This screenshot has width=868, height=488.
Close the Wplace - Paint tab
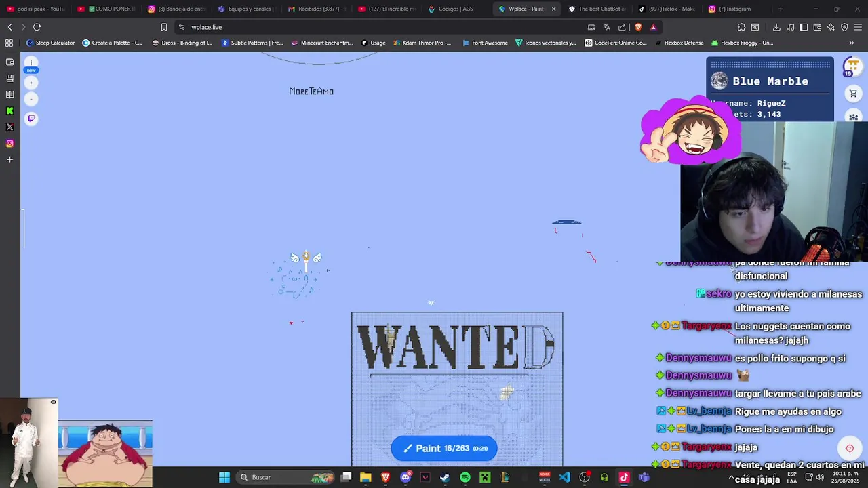(x=553, y=9)
